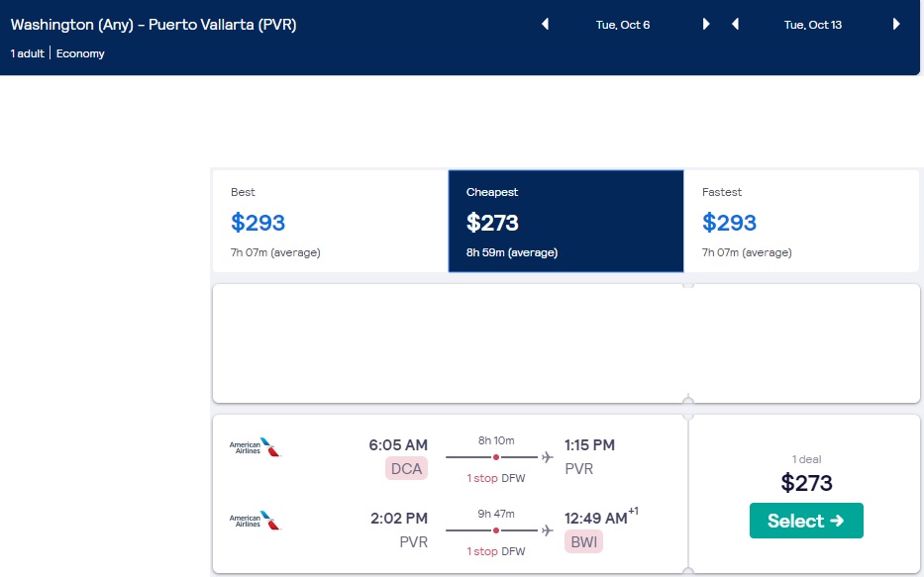Advance departure date with the right arrow
Screen dimensions: 924x577
[x=705, y=24]
